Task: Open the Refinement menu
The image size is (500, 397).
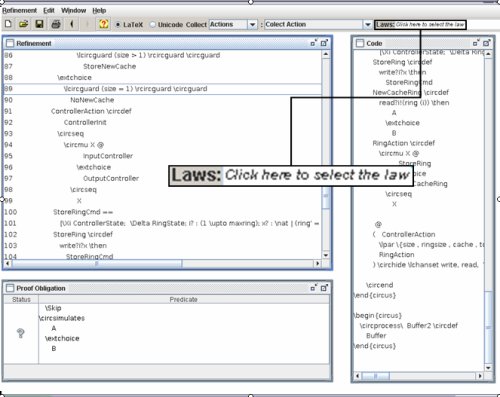Action: coord(20,11)
